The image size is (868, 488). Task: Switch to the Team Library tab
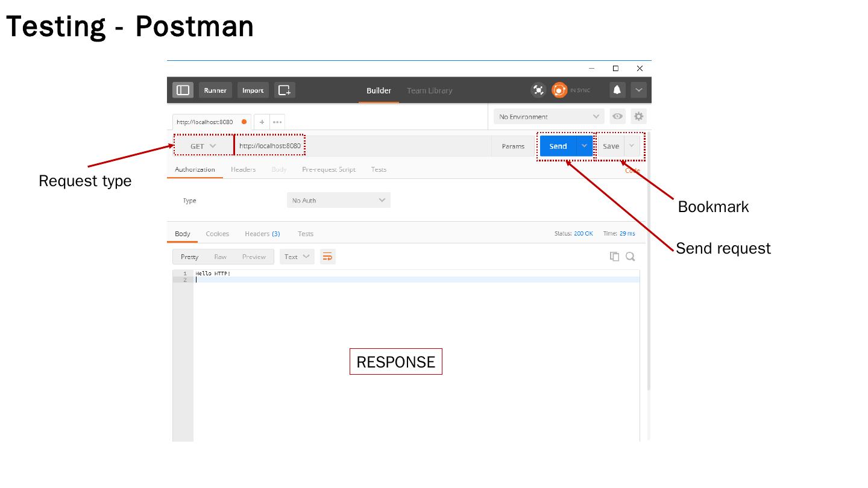[429, 90]
